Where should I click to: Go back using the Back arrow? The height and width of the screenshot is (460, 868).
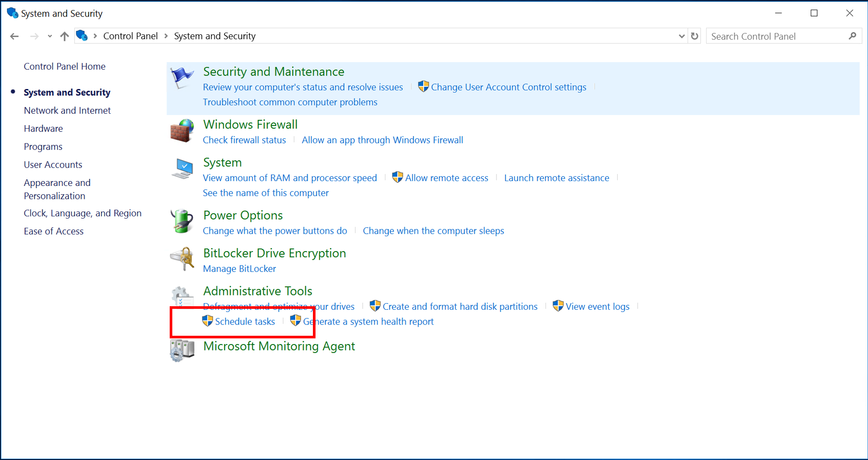(x=14, y=36)
